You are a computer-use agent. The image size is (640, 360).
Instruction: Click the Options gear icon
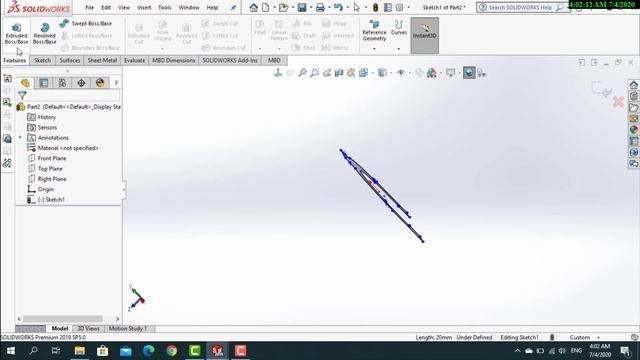(x=400, y=7)
